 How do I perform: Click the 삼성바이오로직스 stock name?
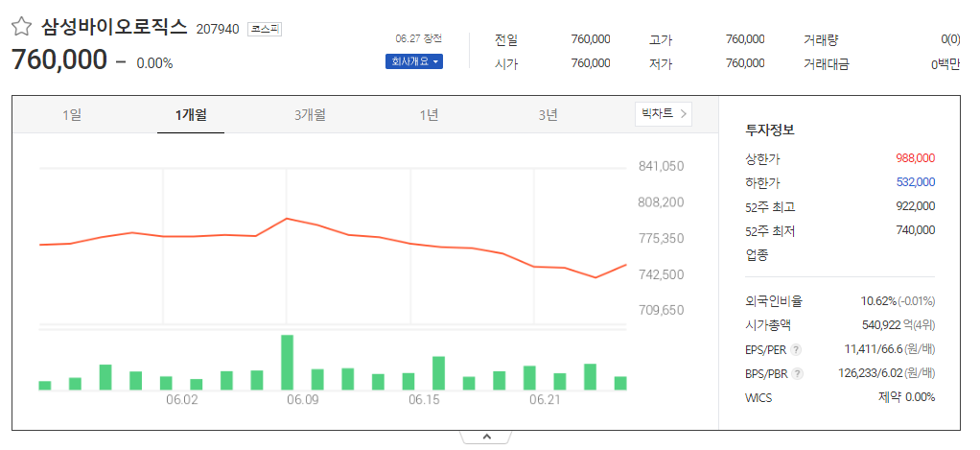114,26
